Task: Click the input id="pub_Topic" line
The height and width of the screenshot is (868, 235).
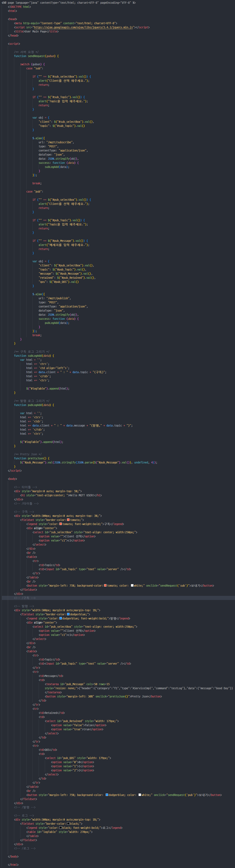Action: (85, 664)
